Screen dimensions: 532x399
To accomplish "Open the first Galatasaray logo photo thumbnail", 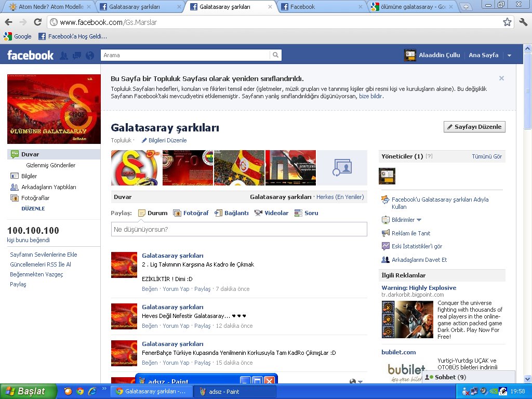I will tap(136, 168).
